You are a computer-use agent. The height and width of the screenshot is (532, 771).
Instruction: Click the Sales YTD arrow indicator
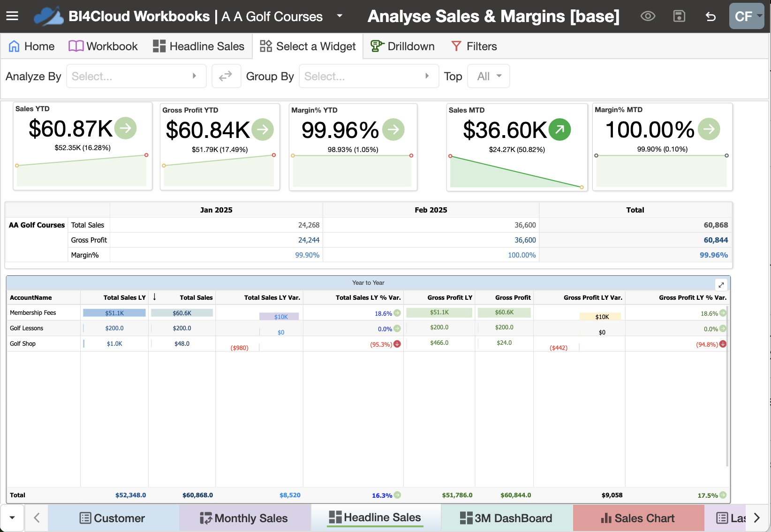(x=125, y=128)
